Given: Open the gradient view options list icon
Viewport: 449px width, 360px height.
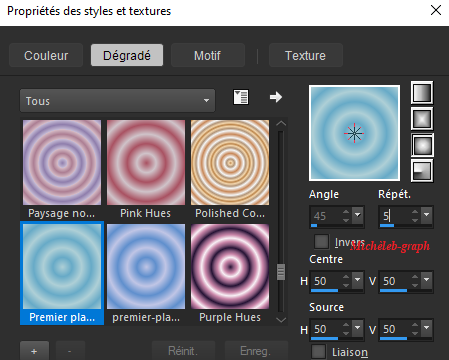Looking at the screenshot, I should [x=241, y=97].
